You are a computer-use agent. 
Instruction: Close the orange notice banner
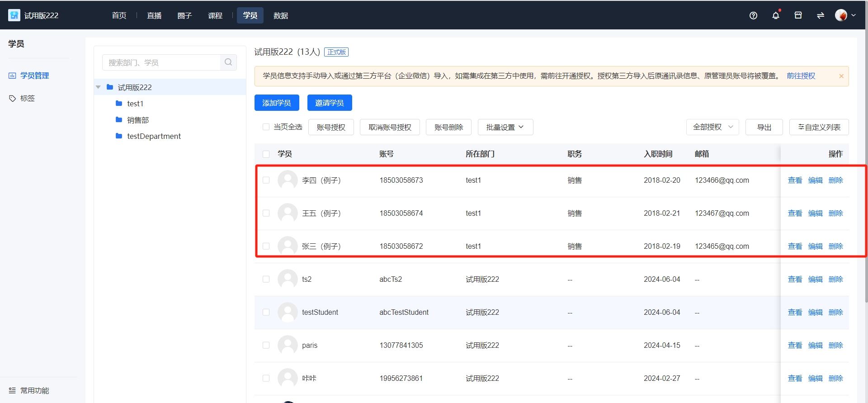click(841, 76)
